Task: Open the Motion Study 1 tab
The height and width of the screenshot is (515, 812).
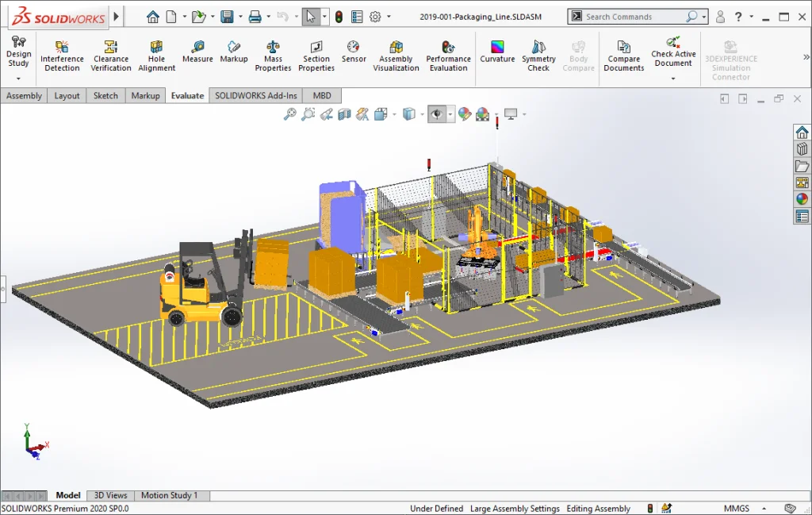Action: [169, 495]
